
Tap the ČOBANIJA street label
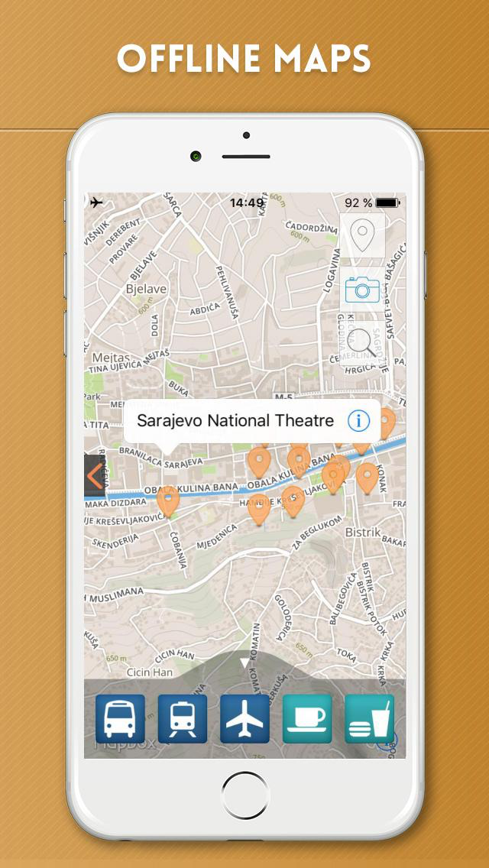pos(179,549)
